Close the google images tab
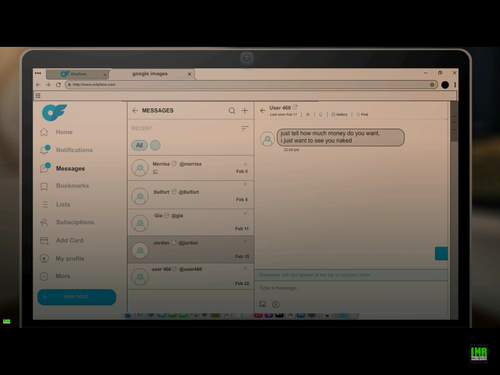Screen dimensions: 500x375 (189, 74)
